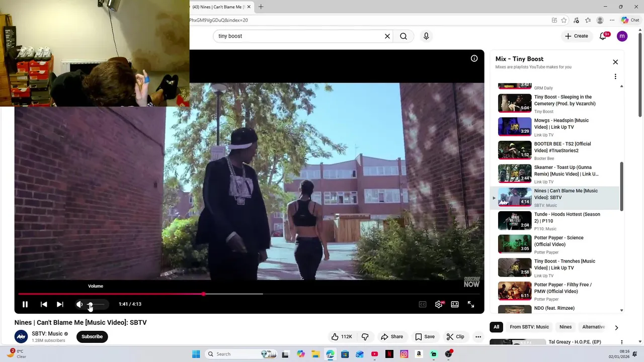Start voice search with microphone
The width and height of the screenshot is (644, 362).
(426, 36)
